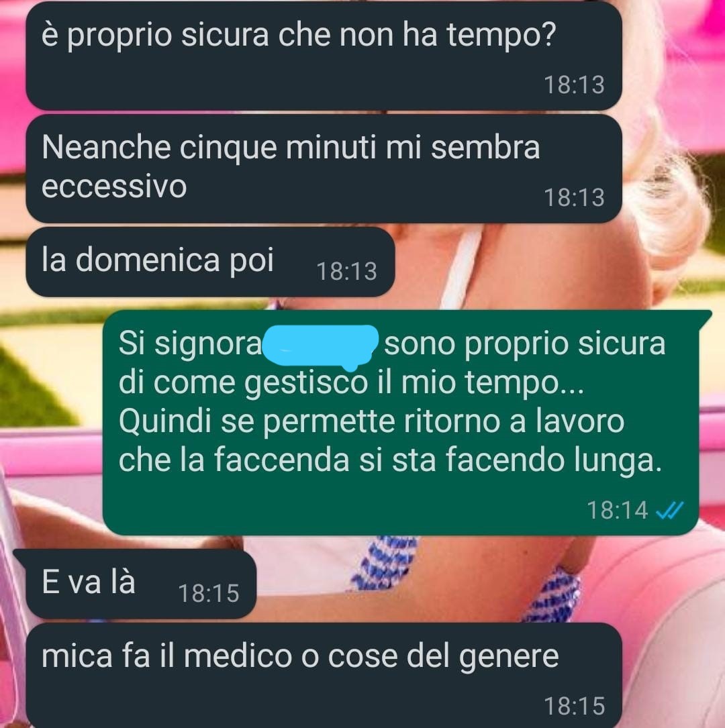Select the green sent message 'Si signora'
Viewport: 725px width, 728px height.
400,423
